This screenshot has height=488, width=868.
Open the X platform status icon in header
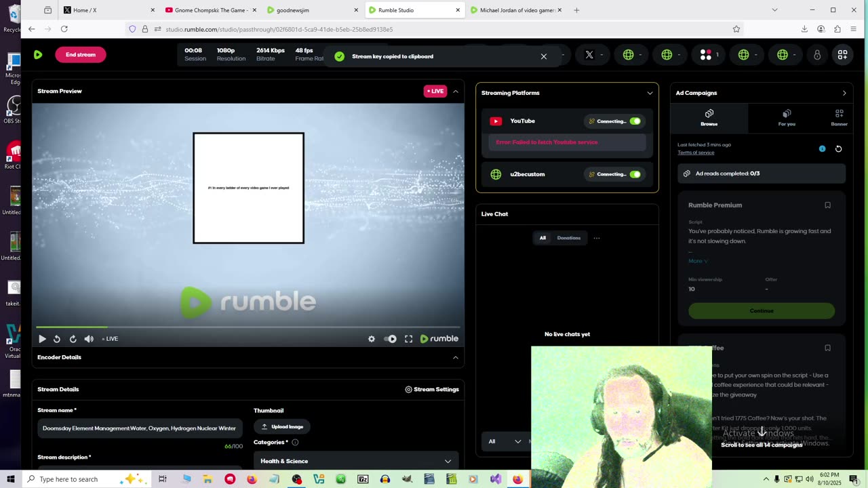589,55
